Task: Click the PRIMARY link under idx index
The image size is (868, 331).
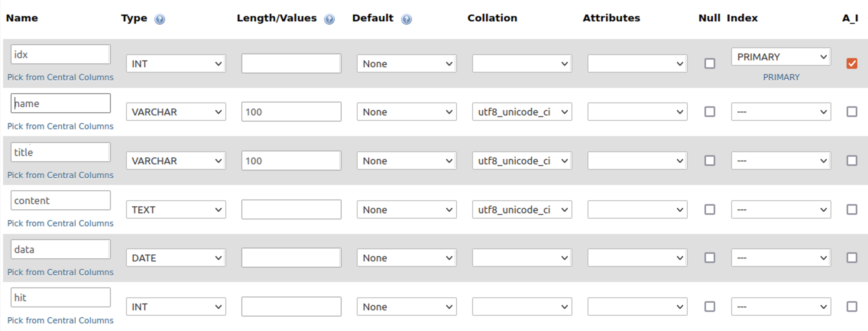Action: point(781,77)
